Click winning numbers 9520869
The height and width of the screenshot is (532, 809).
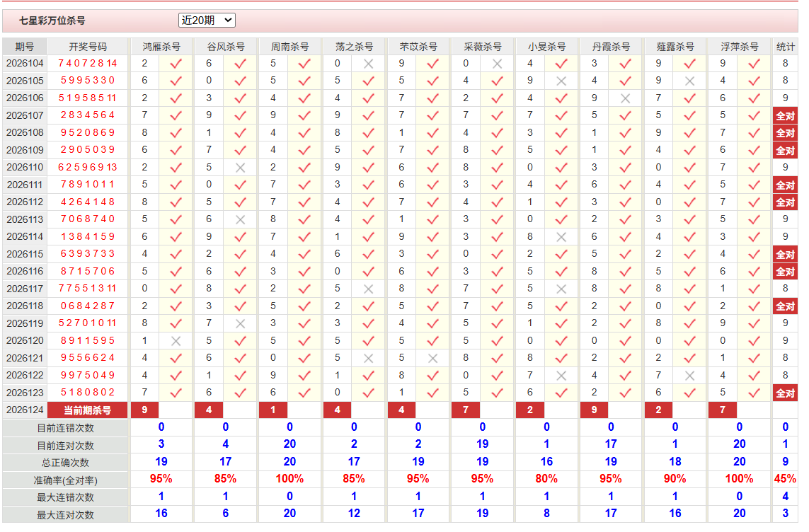pyautogui.click(x=88, y=132)
